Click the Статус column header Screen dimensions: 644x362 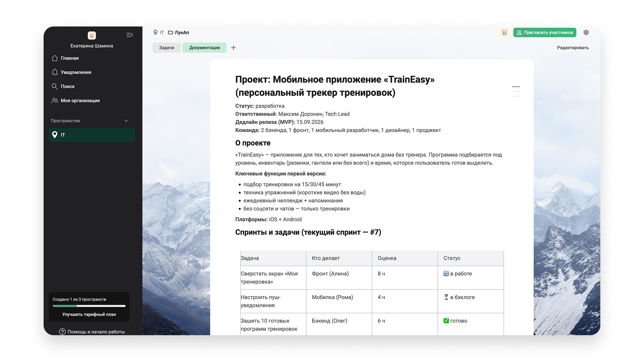tap(470, 258)
